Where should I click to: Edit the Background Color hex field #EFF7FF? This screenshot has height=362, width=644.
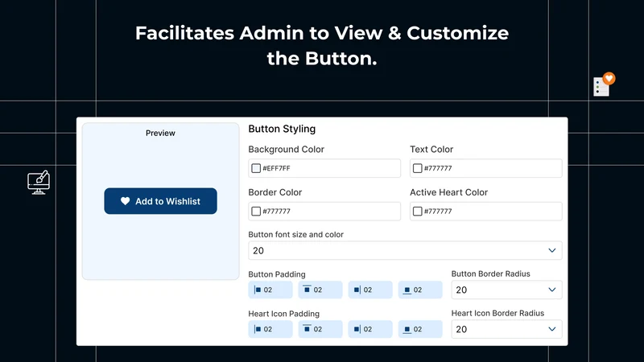(324, 168)
